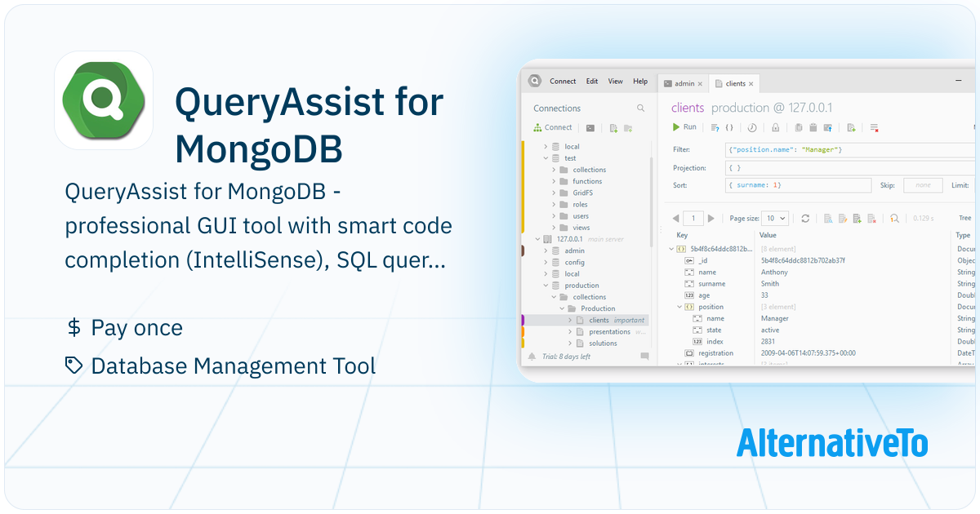
Task: Go to the next results page arrow
Action: click(x=711, y=219)
